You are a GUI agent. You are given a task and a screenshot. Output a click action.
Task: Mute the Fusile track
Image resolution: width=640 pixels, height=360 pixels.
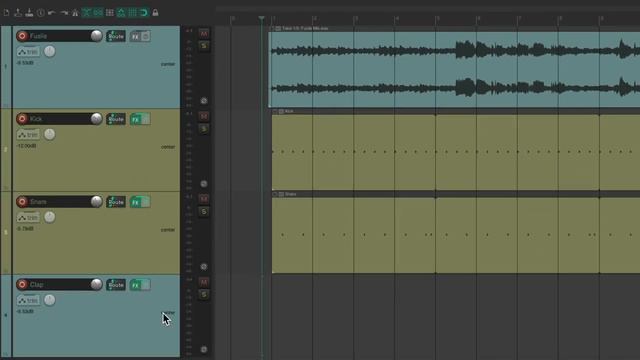[204, 33]
